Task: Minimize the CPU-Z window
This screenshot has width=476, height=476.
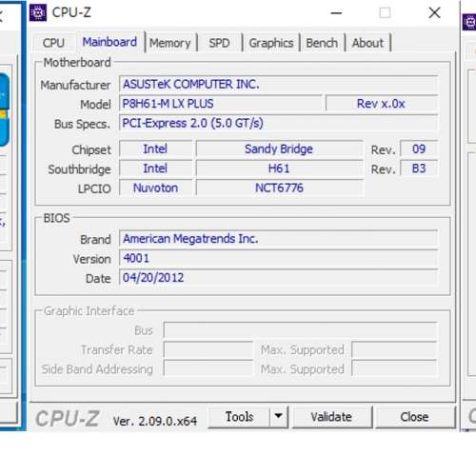Action: click(336, 13)
